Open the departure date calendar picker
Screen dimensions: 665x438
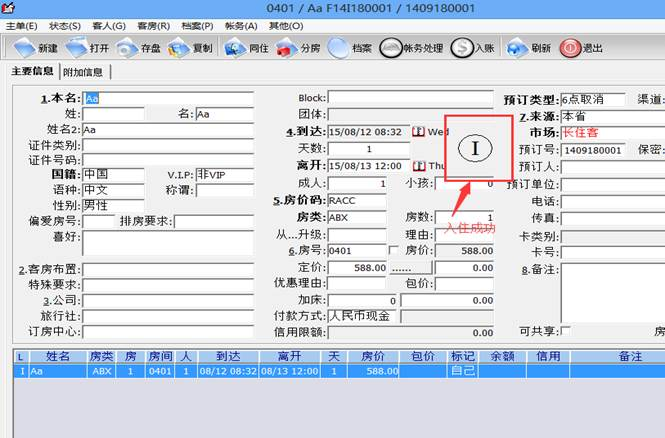coord(418,165)
